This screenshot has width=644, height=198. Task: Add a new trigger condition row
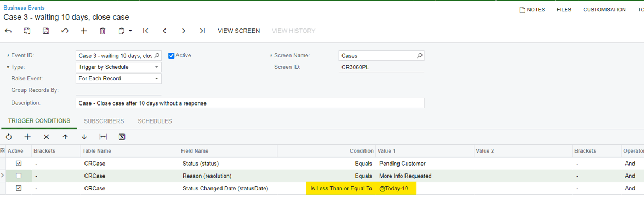pyautogui.click(x=27, y=137)
